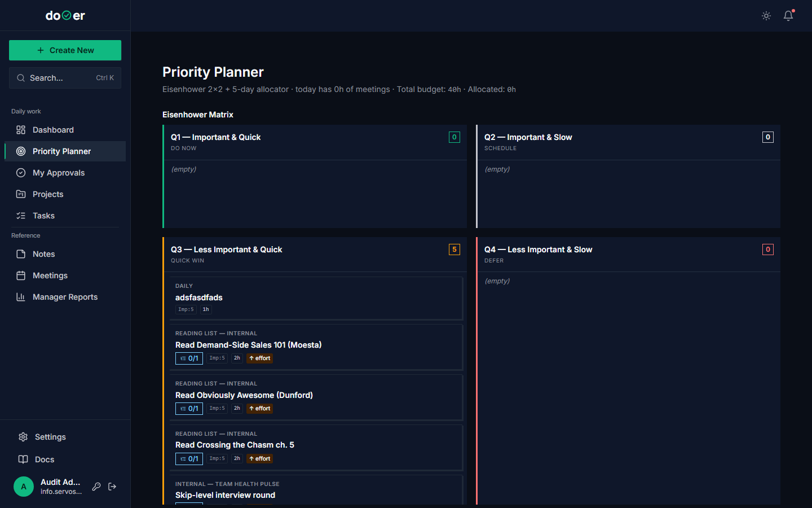The image size is (812, 508).
Task: Click the Q4 — Less Important & Slow heading
Action: point(538,249)
